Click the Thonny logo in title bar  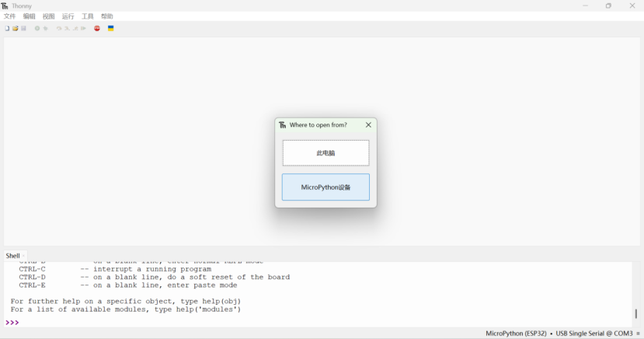[5, 5]
